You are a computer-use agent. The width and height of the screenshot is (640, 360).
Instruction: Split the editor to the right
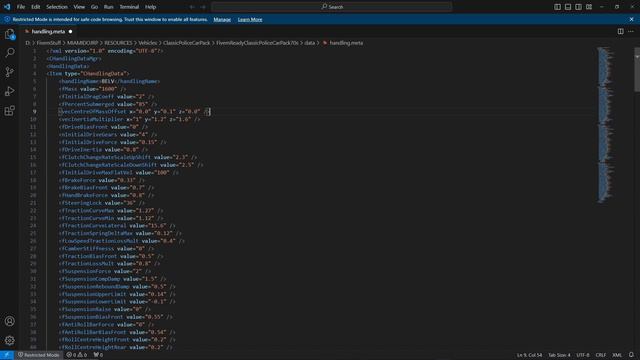coord(620,31)
